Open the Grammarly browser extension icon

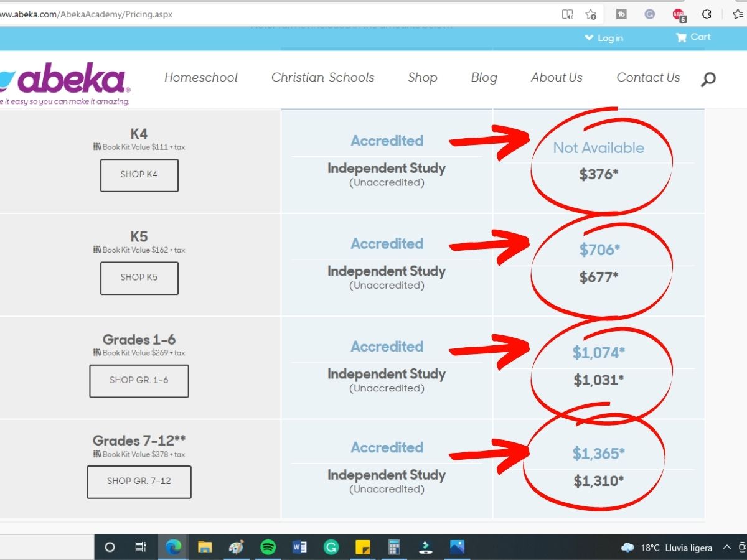pyautogui.click(x=649, y=14)
